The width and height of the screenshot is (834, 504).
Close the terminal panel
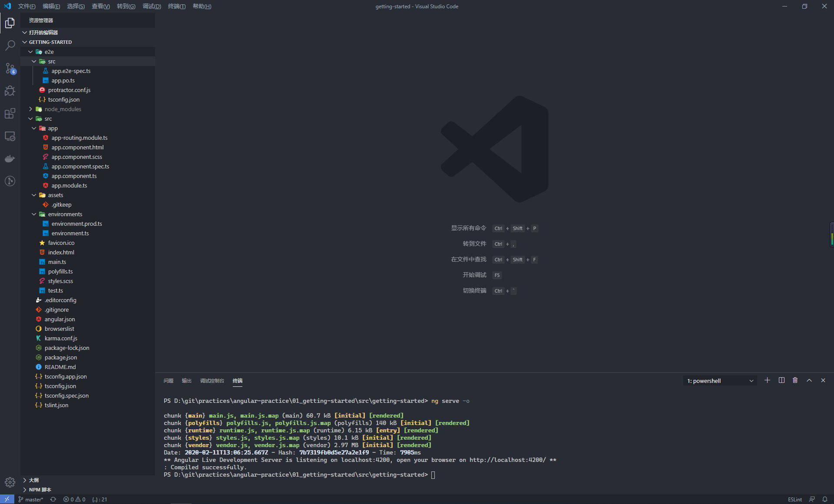click(823, 380)
